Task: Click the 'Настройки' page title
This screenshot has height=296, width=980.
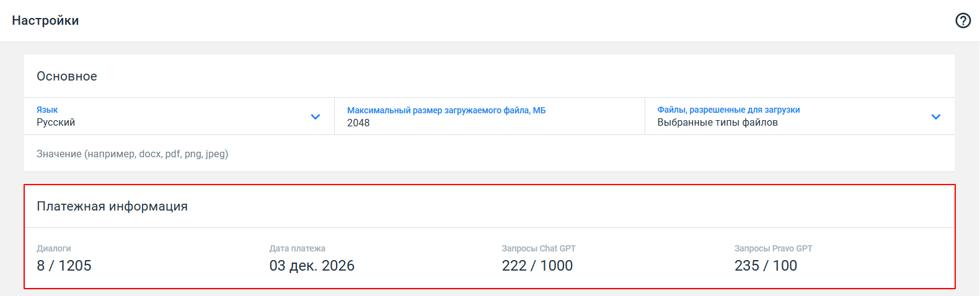Action: (45, 20)
